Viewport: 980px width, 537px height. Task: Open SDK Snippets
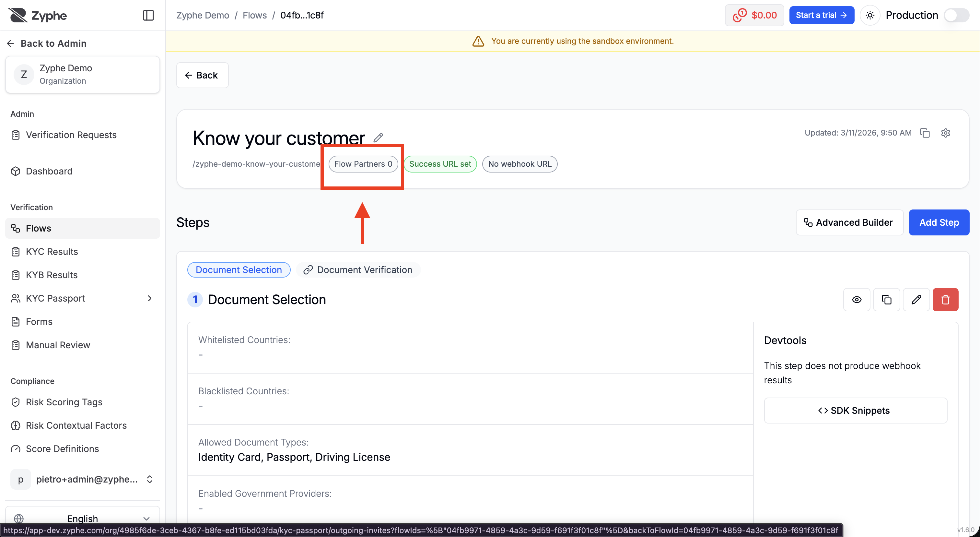(x=855, y=410)
